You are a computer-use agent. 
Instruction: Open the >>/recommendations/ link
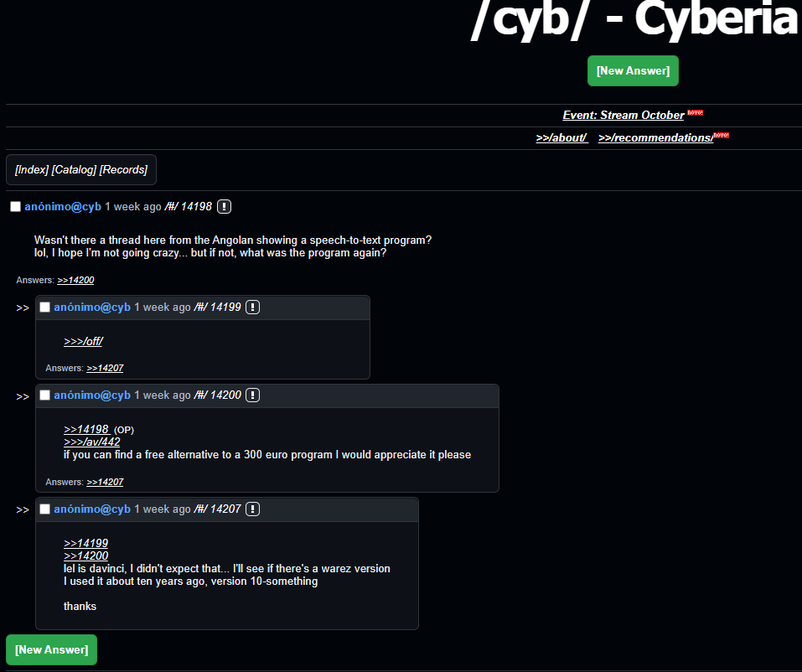click(655, 138)
